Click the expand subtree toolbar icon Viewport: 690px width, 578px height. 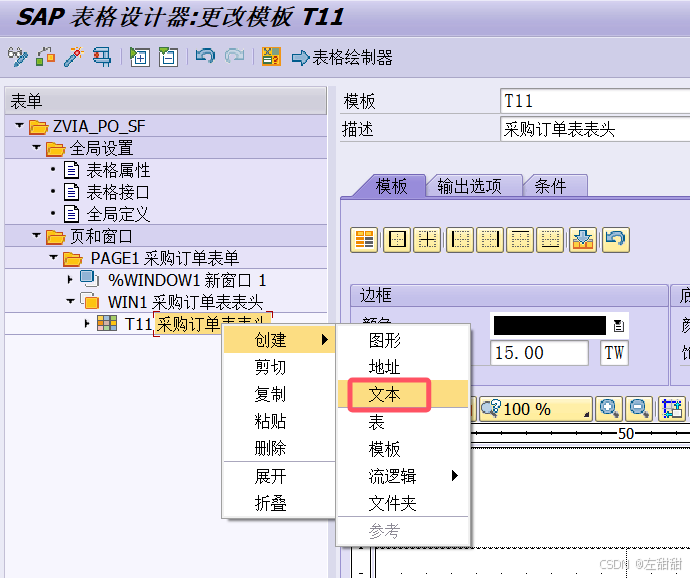139,57
